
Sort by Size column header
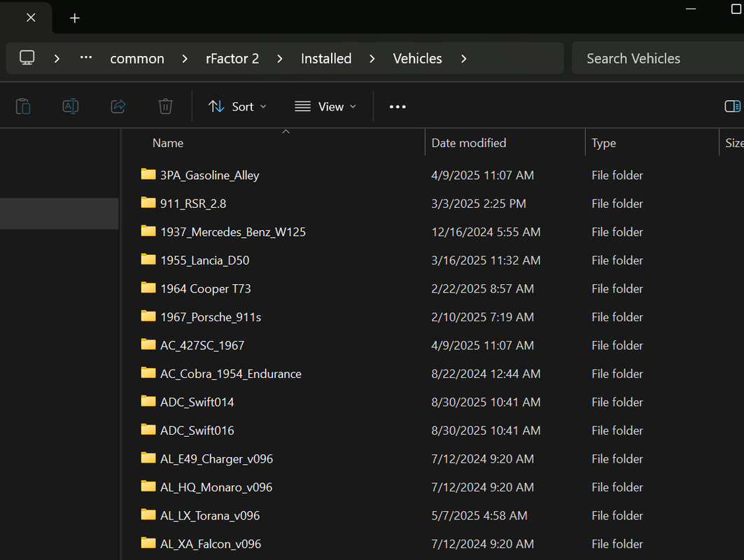pyautogui.click(x=734, y=143)
